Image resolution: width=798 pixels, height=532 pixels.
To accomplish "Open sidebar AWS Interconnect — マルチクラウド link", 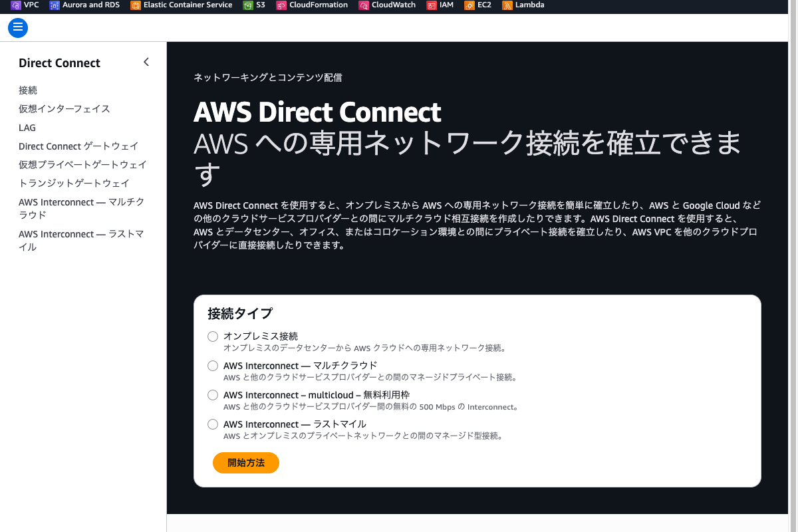I will 81,209.
